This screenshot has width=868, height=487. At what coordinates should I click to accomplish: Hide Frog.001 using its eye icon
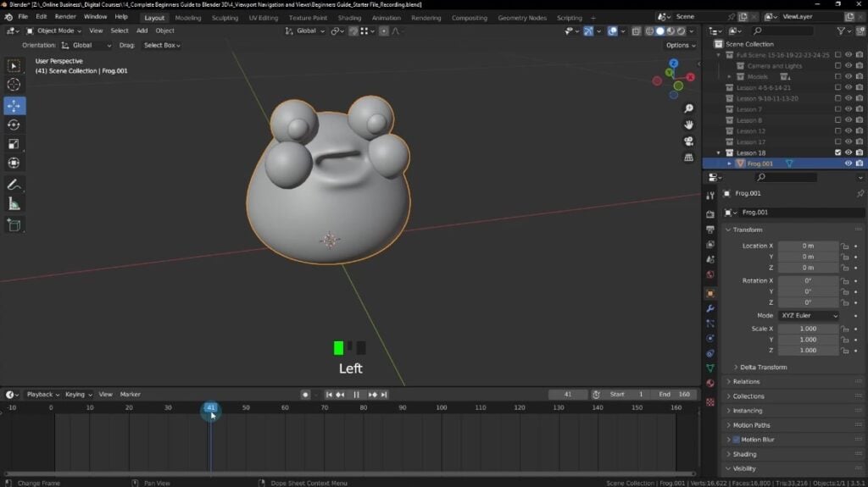click(x=848, y=163)
